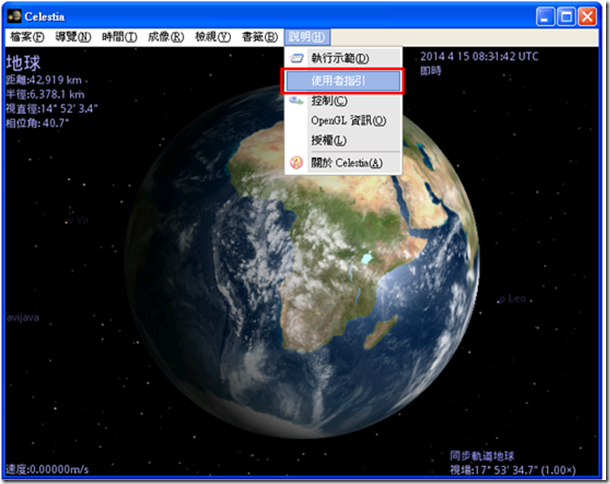Click the controls icon beside 控制(C)

(296, 101)
